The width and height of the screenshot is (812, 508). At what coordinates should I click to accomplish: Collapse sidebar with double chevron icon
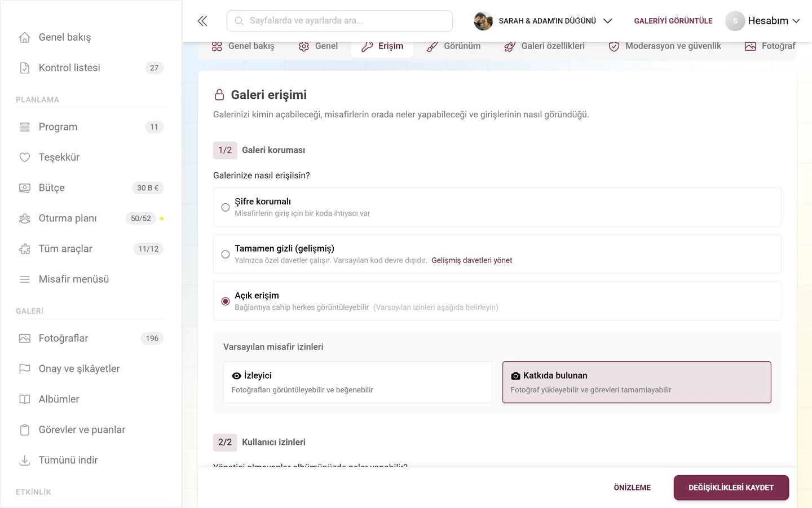point(202,21)
